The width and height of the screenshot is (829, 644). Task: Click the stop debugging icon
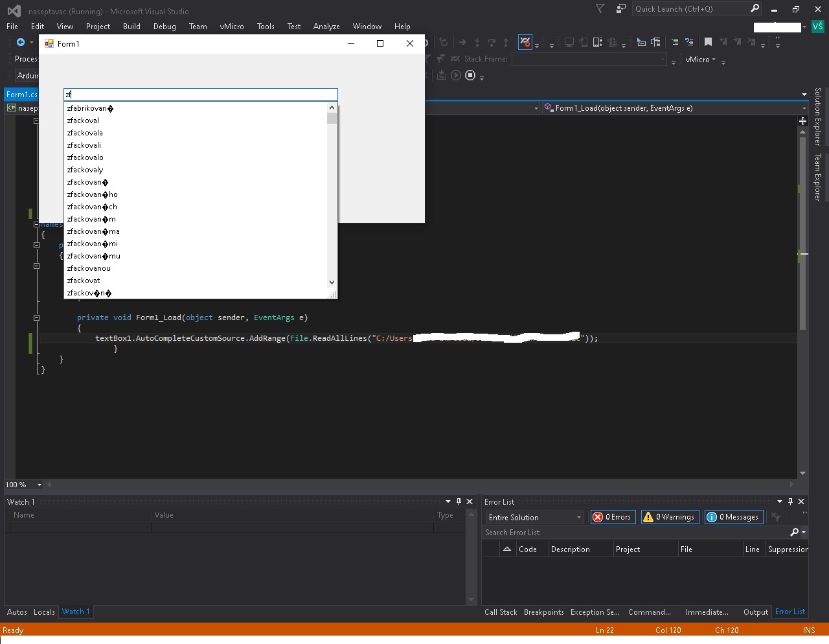tap(470, 75)
